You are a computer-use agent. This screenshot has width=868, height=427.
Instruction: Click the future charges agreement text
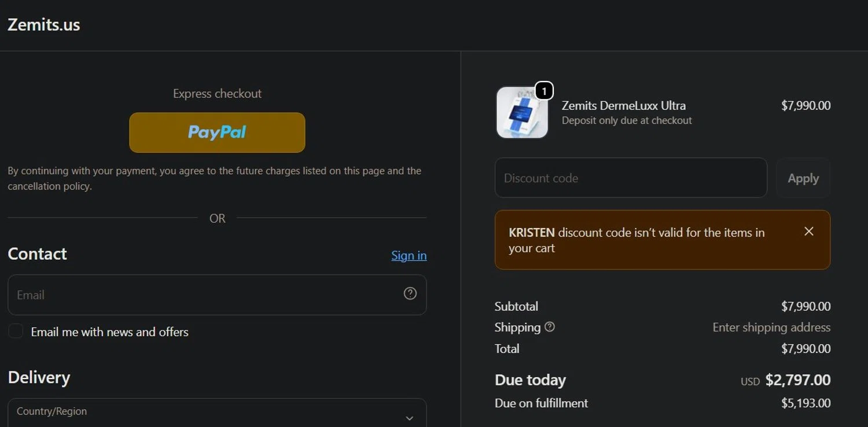pos(214,178)
